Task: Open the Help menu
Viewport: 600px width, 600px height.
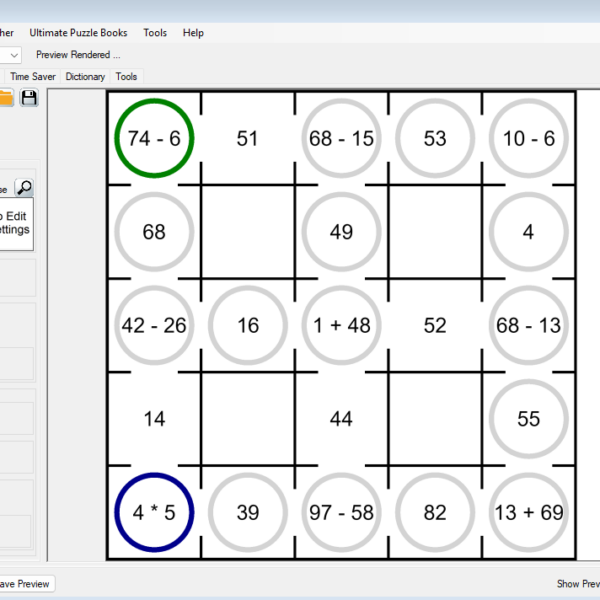Action: click(193, 33)
